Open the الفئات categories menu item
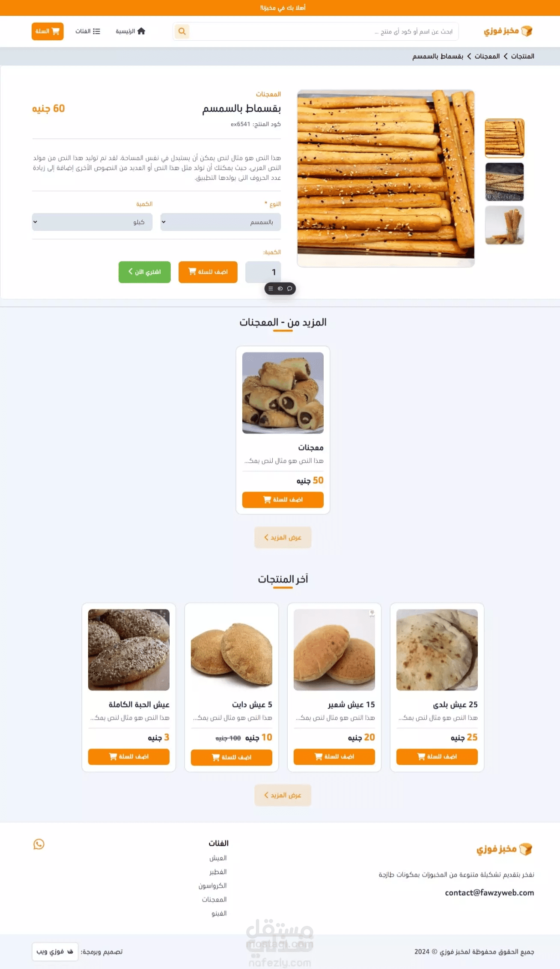 click(88, 31)
